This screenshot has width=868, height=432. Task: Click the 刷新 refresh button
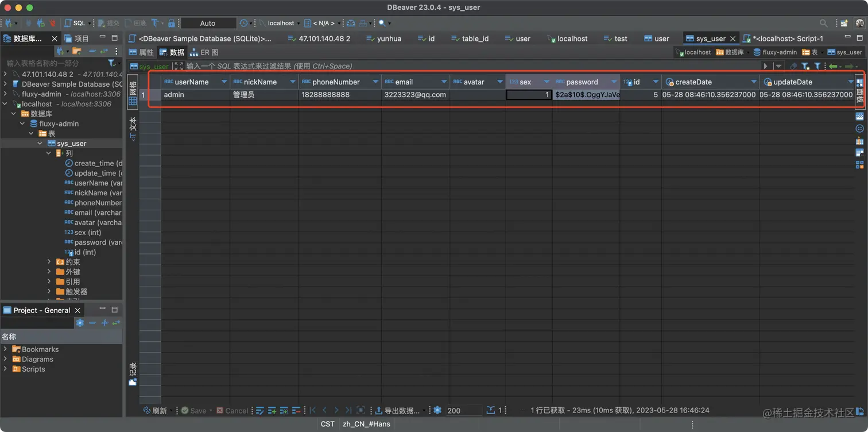pyautogui.click(x=155, y=410)
